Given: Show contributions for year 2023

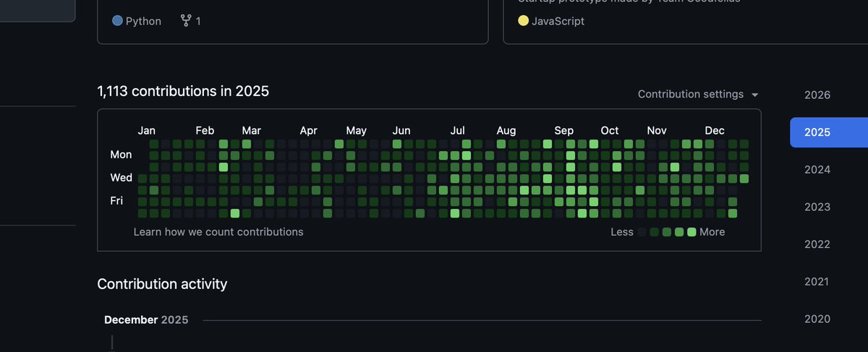Looking at the screenshot, I should coord(817,207).
